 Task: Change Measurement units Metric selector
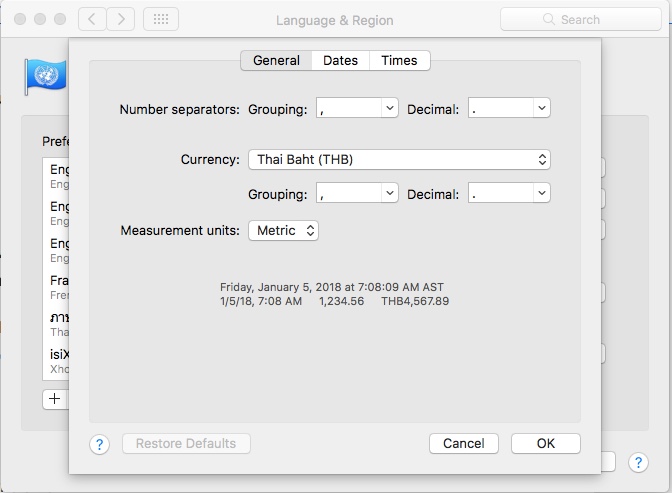click(283, 230)
